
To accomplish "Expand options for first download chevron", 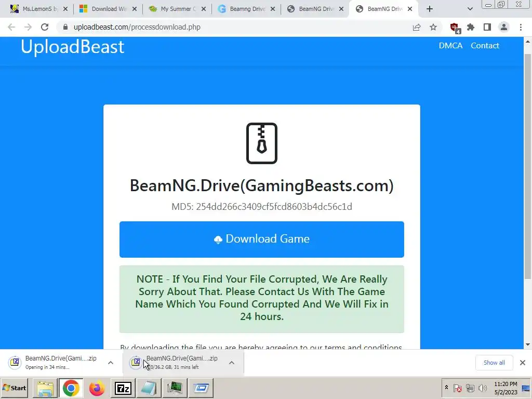I will 111,363.
